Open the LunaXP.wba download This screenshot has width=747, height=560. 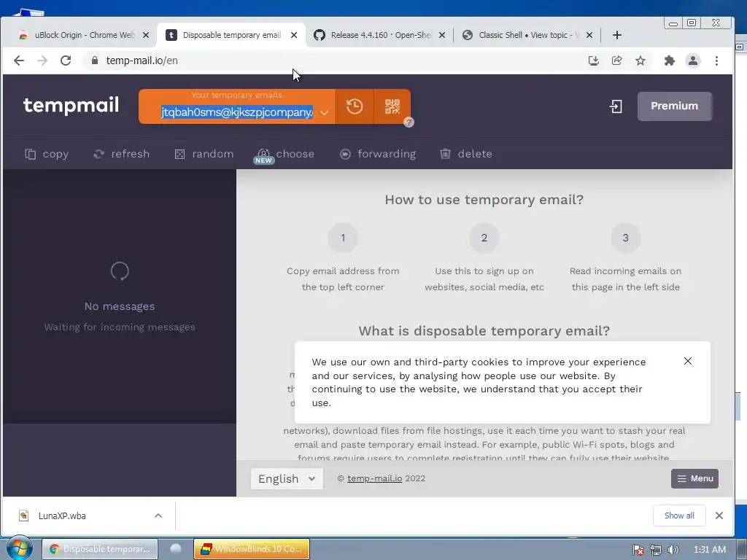[62, 516]
